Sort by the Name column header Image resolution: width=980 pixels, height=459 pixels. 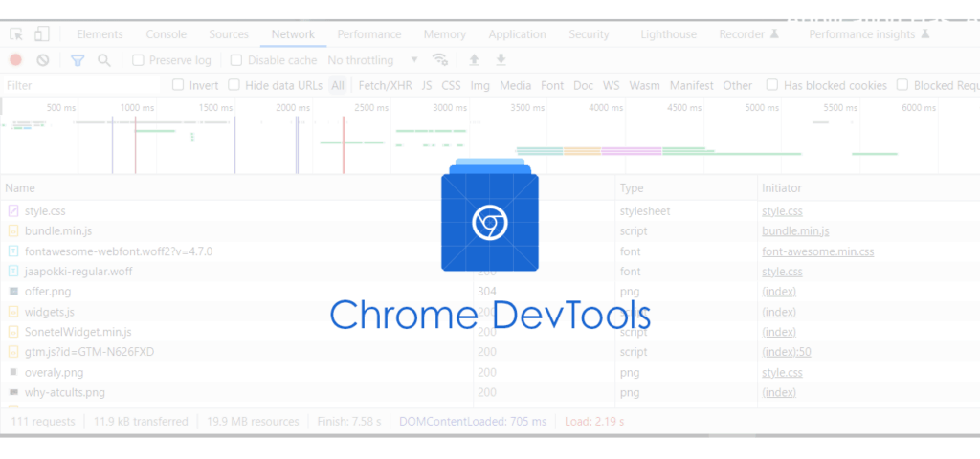point(20,188)
